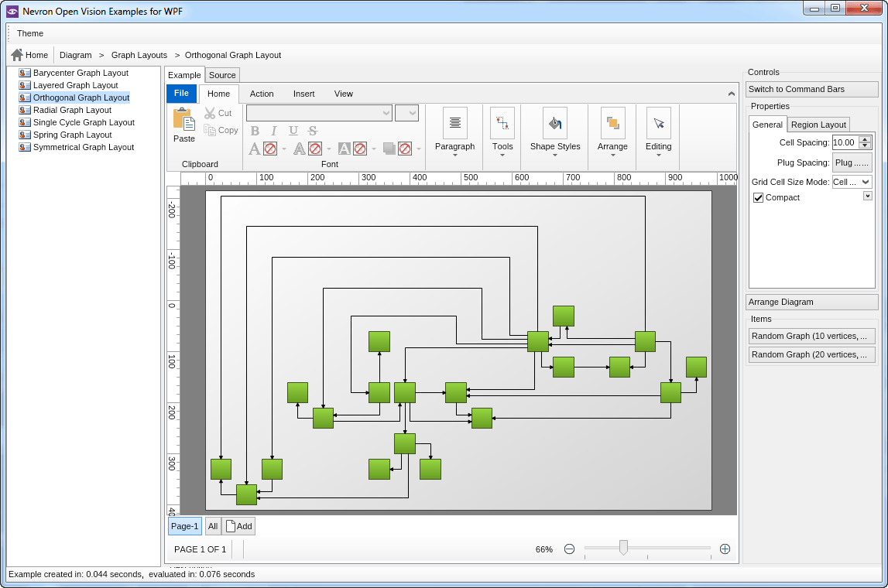
Task: Open the Shape Styles paint bucket
Action: click(554, 122)
